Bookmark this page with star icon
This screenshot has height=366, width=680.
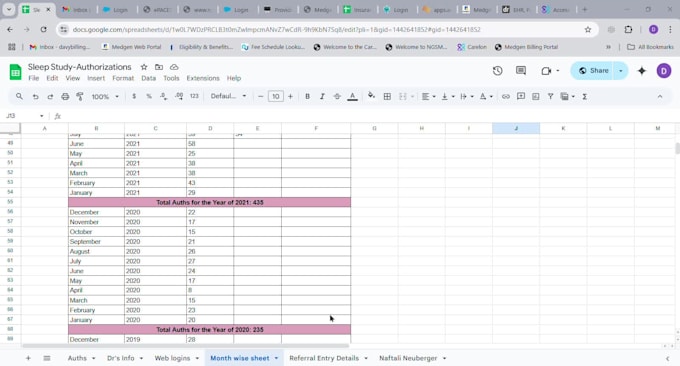tap(588, 29)
